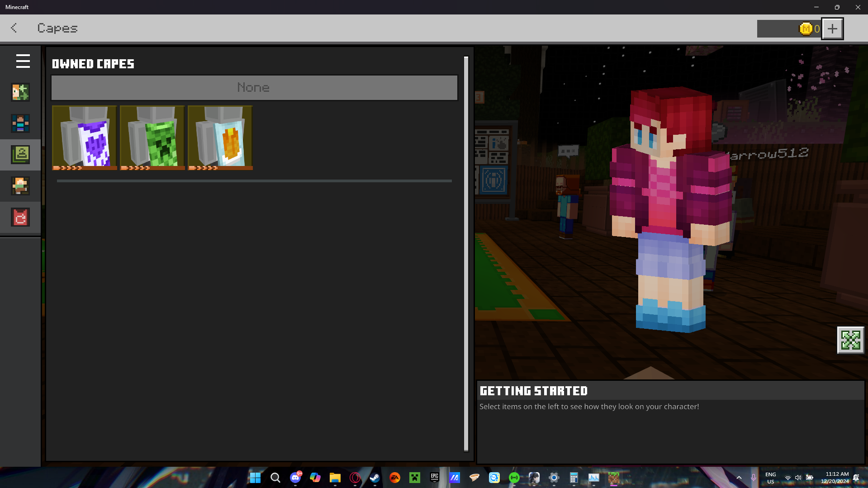Screen dimensions: 868x488
Task: Open File Explorer from the taskbar
Action: coord(335,478)
